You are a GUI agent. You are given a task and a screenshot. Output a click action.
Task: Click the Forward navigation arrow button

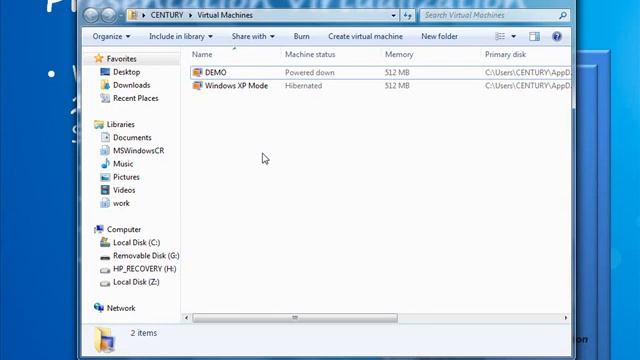109,15
